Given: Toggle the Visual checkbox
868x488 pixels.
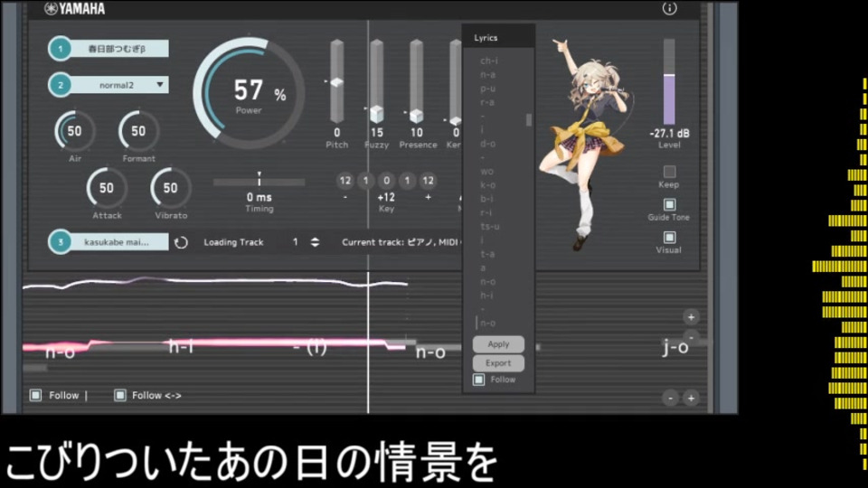Looking at the screenshot, I should [669, 238].
